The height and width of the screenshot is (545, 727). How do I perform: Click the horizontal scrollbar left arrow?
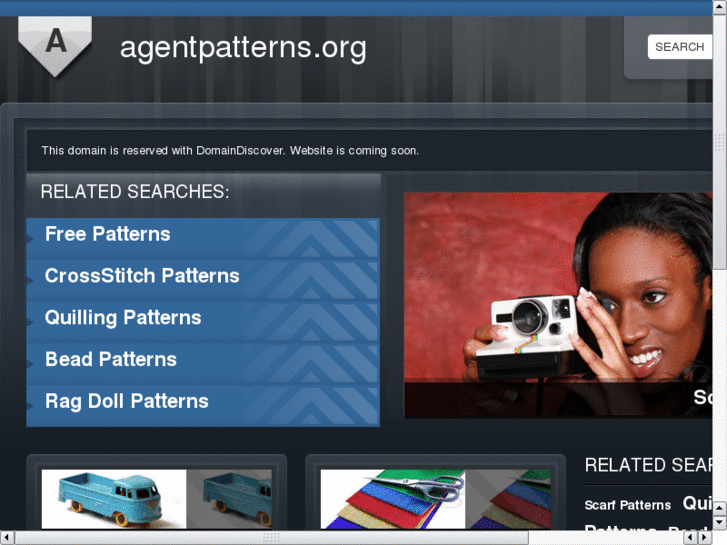[7, 538]
